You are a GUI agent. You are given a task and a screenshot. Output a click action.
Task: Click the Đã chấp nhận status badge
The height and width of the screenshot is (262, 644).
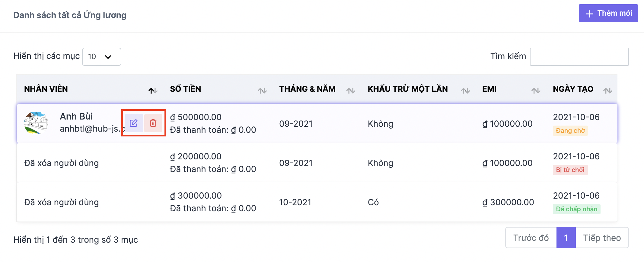pos(576,209)
